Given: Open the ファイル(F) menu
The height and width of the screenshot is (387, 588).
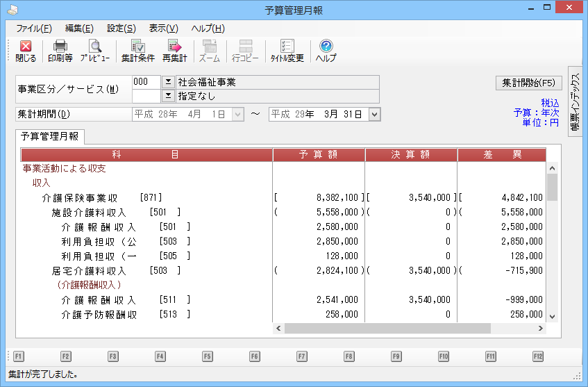Looking at the screenshot, I should pos(33,28).
